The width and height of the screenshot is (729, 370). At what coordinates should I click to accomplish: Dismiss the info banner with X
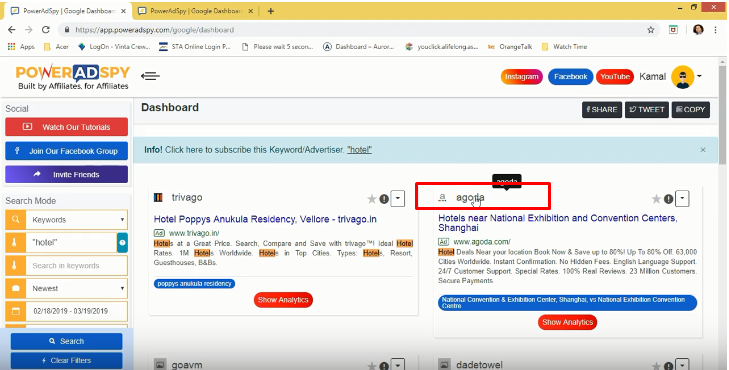[x=703, y=150]
